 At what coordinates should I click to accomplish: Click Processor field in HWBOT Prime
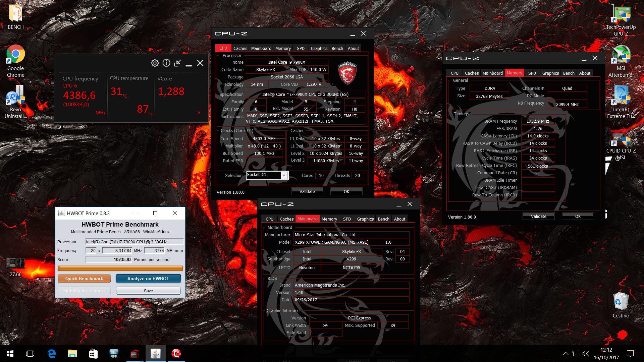(x=134, y=242)
